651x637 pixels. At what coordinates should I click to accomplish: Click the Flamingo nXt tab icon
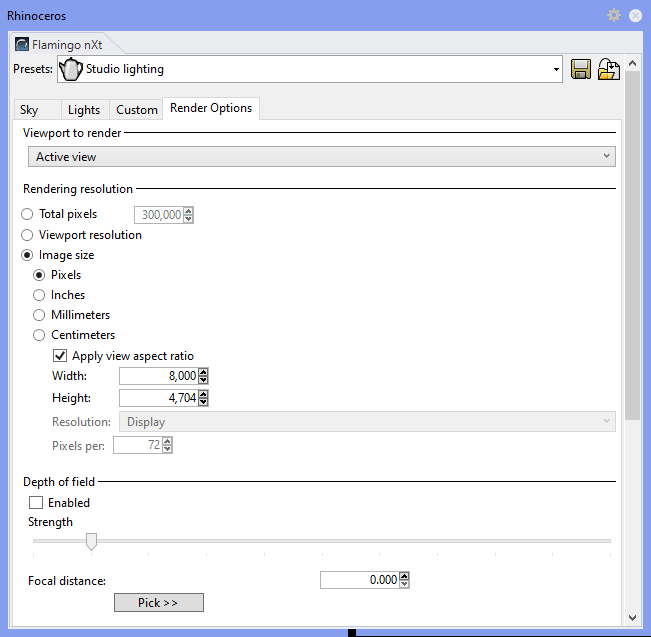point(22,44)
